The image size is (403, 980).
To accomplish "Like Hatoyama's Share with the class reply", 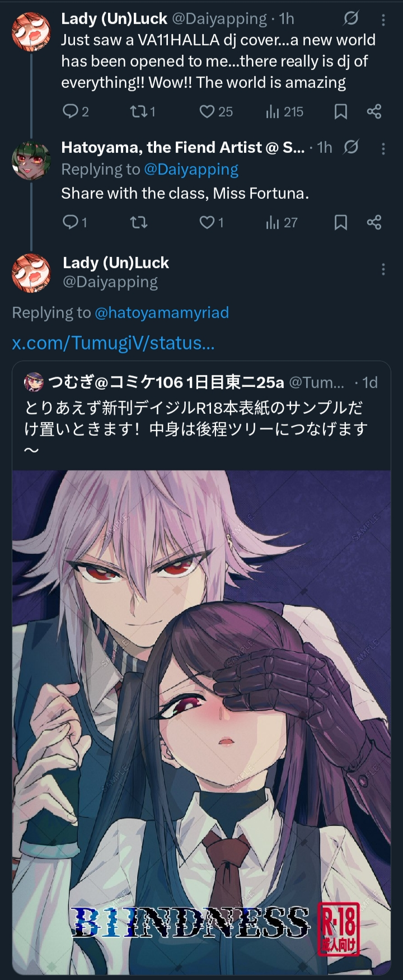I will tap(212, 222).
